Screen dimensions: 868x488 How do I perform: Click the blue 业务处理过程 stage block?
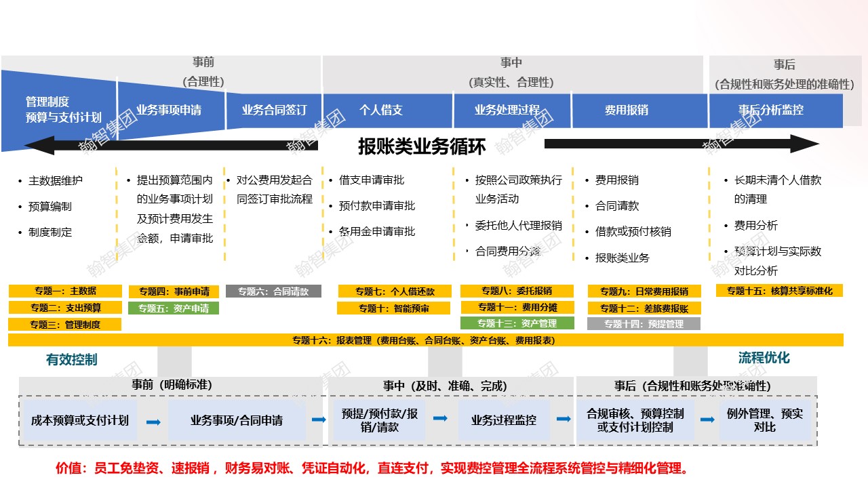click(512, 110)
